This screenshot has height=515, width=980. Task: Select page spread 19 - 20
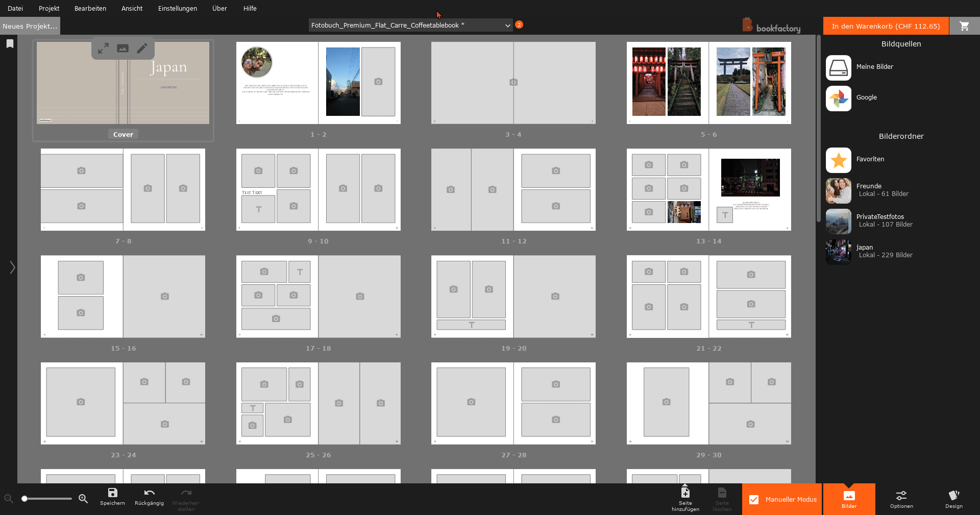(x=513, y=297)
